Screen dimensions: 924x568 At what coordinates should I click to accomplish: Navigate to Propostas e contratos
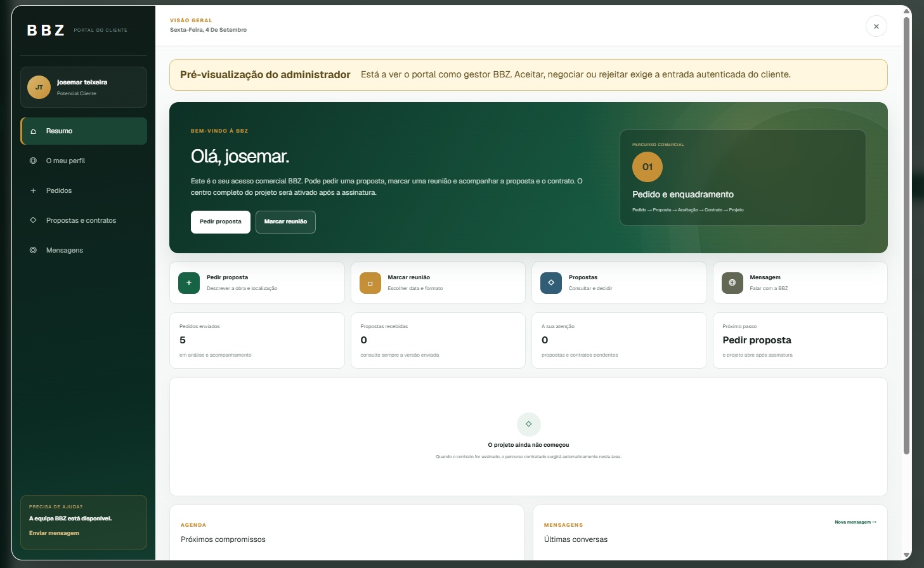coord(84,221)
